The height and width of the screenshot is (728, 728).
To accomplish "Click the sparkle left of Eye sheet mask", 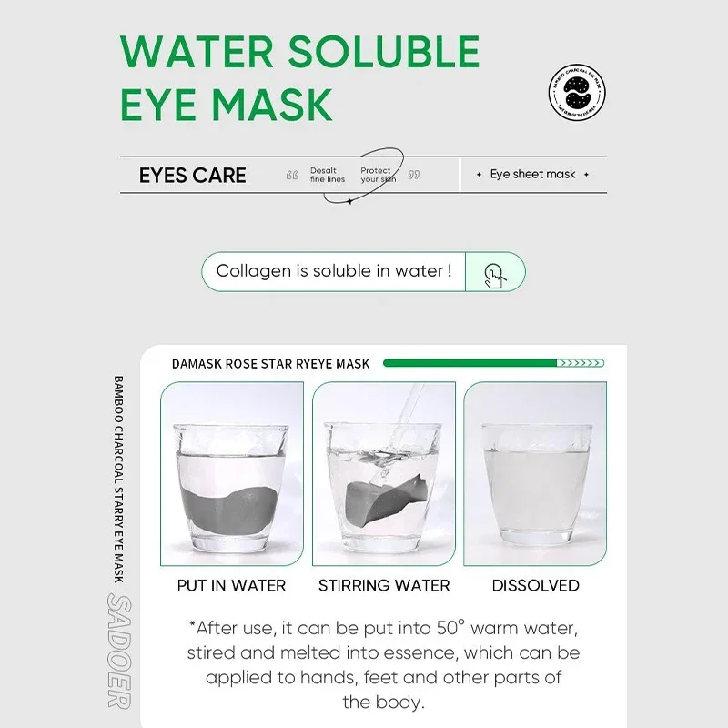I will point(479,175).
